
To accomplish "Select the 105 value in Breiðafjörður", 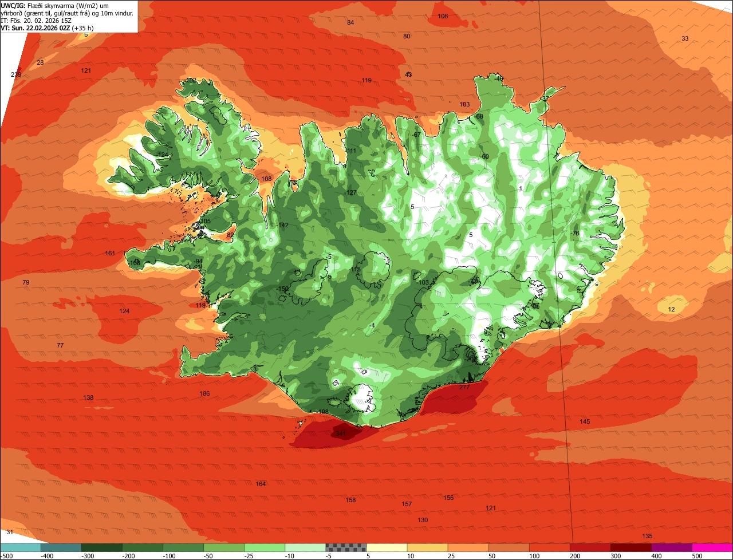I will (x=205, y=221).
